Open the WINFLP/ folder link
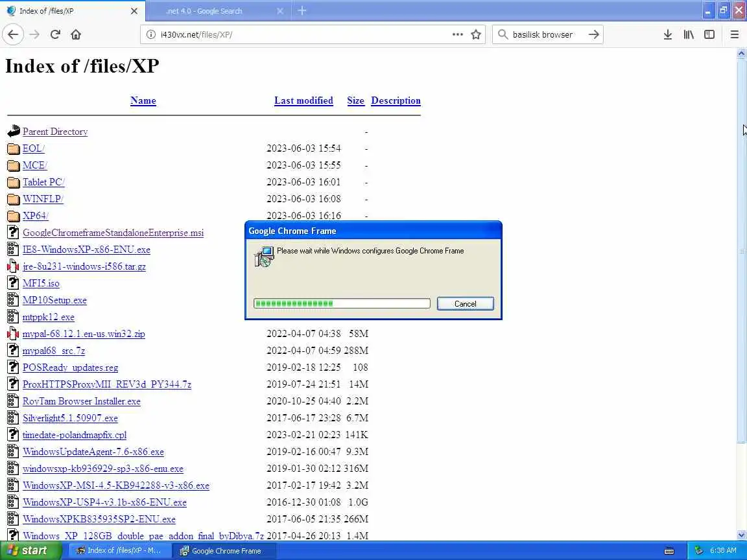747x560 pixels. click(43, 198)
